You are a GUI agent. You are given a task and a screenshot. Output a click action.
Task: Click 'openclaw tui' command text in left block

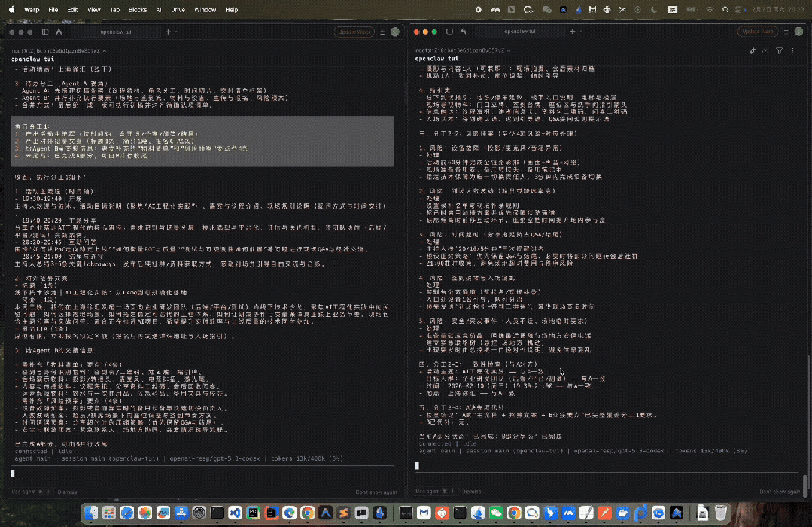(32, 59)
